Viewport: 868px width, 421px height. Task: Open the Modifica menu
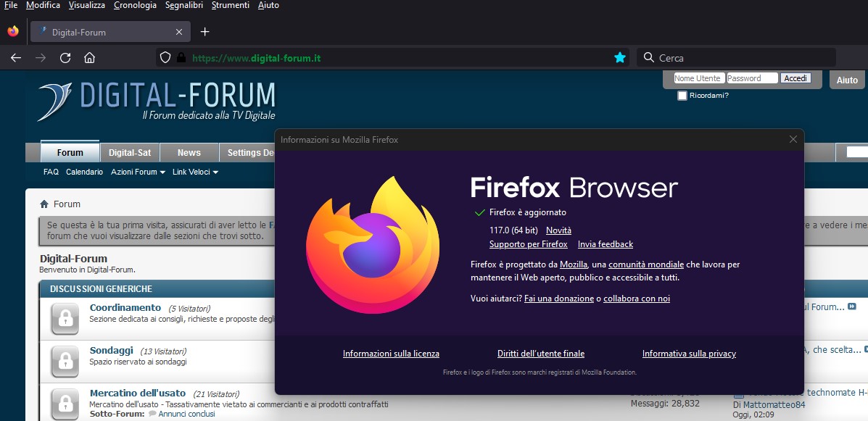[x=44, y=5]
